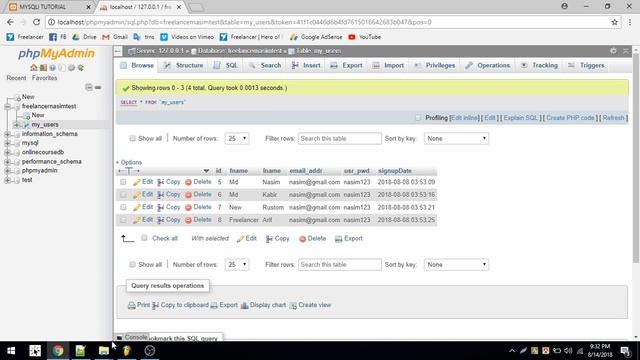This screenshot has height=360, width=640.
Task: Expand the onlinecoursedb database node
Action: pyautogui.click(x=7, y=152)
